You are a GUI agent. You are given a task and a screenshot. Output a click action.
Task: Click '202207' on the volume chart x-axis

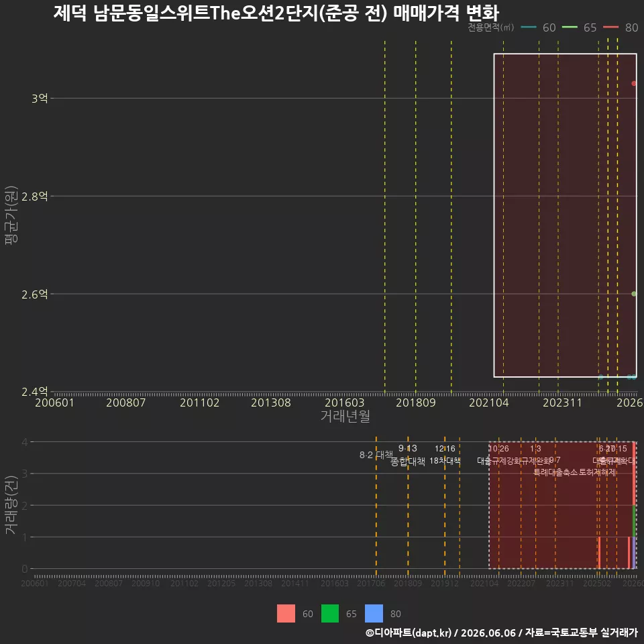[x=521, y=583]
